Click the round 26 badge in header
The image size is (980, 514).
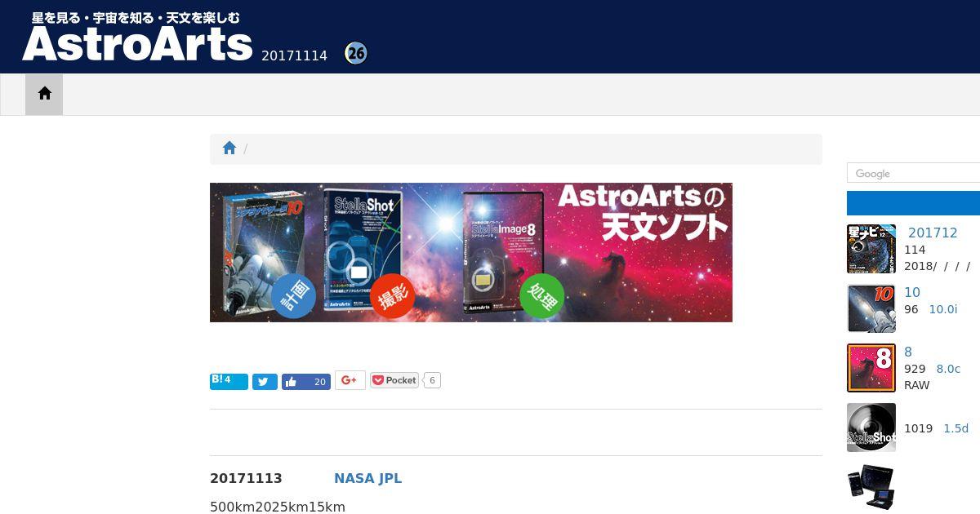356,54
